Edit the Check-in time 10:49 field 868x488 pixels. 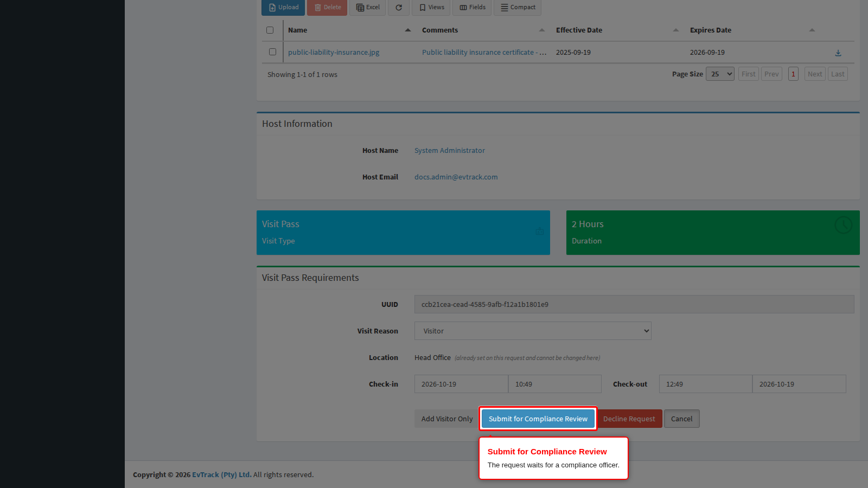pos(555,384)
